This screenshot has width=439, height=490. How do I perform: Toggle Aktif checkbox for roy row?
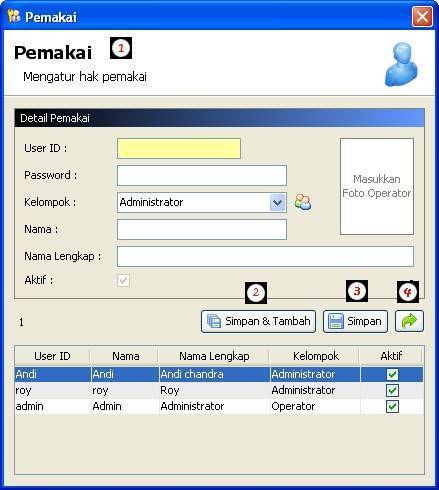coord(392,390)
